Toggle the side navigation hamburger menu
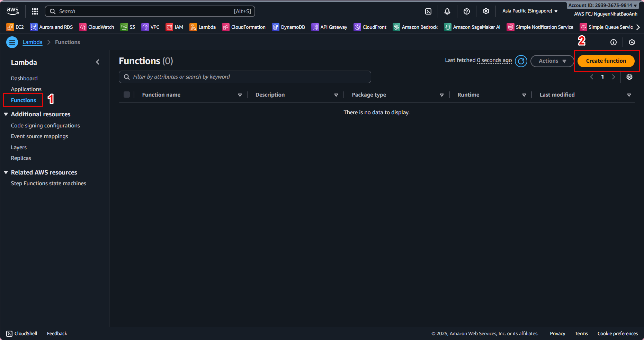Image resolution: width=644 pixels, height=340 pixels. [x=12, y=42]
